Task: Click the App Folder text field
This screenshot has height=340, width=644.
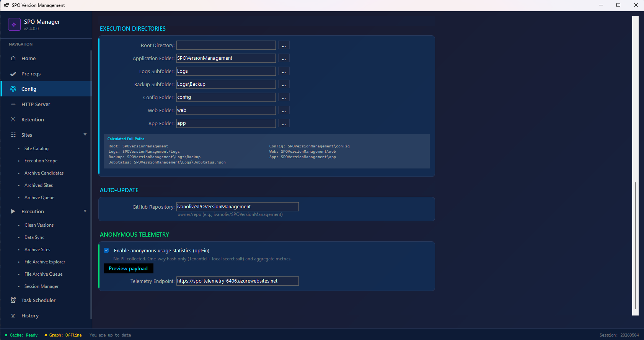Action: [226, 123]
